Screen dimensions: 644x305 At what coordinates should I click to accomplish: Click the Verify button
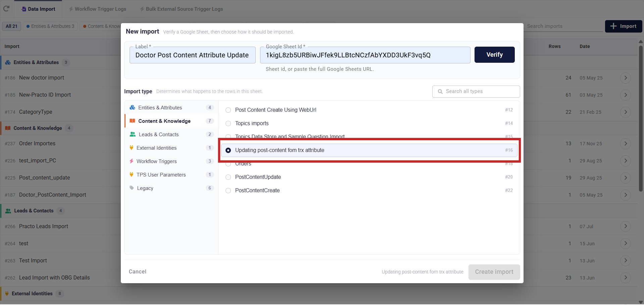[494, 55]
